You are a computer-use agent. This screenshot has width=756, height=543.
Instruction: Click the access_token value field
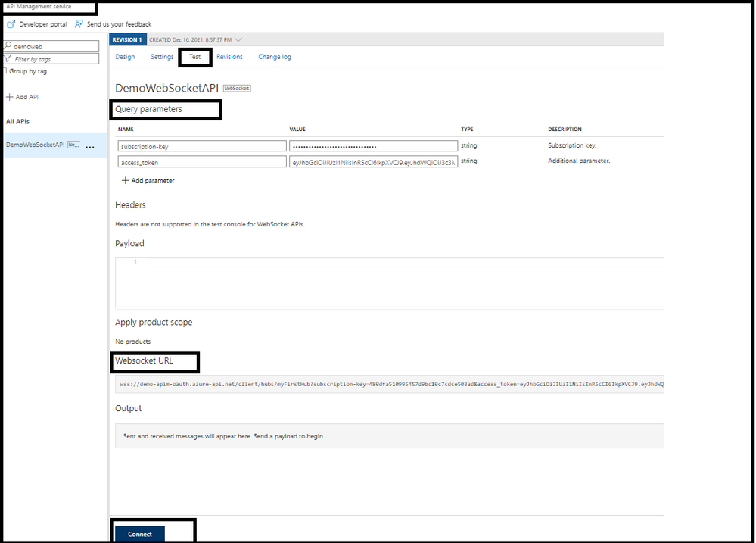(x=374, y=162)
